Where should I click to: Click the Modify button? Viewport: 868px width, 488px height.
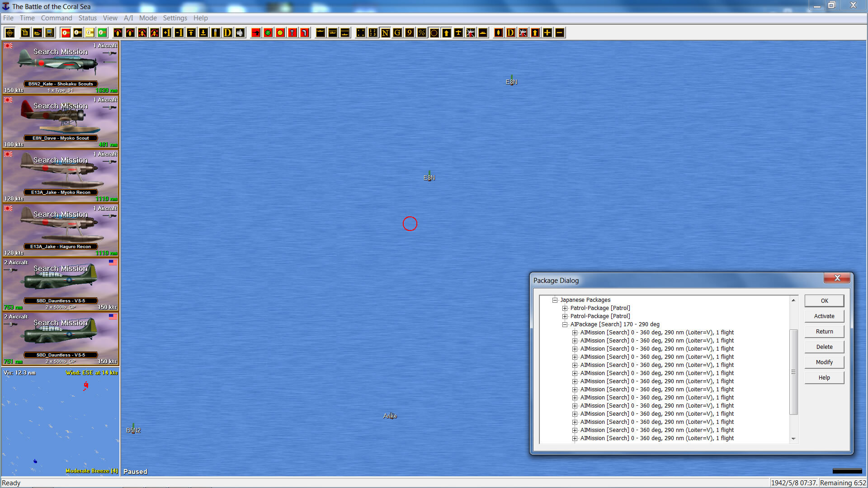point(824,362)
